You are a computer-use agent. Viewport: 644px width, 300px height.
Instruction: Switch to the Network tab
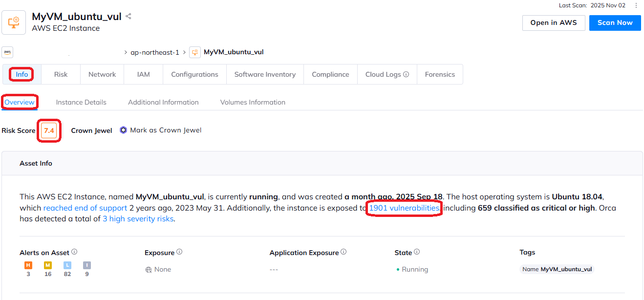(x=102, y=74)
